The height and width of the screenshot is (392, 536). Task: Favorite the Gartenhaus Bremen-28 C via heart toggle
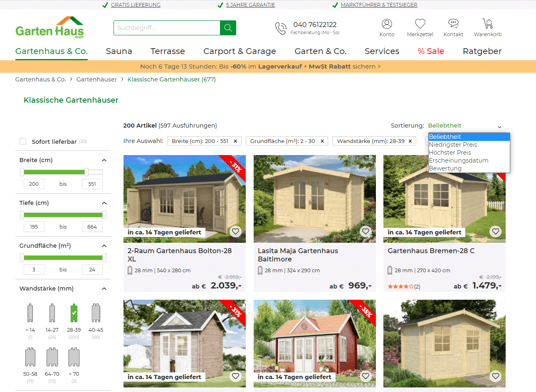coord(495,231)
